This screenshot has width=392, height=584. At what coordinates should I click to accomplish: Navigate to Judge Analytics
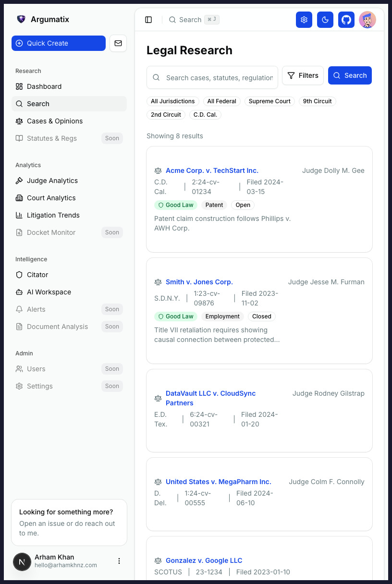pyautogui.click(x=52, y=181)
